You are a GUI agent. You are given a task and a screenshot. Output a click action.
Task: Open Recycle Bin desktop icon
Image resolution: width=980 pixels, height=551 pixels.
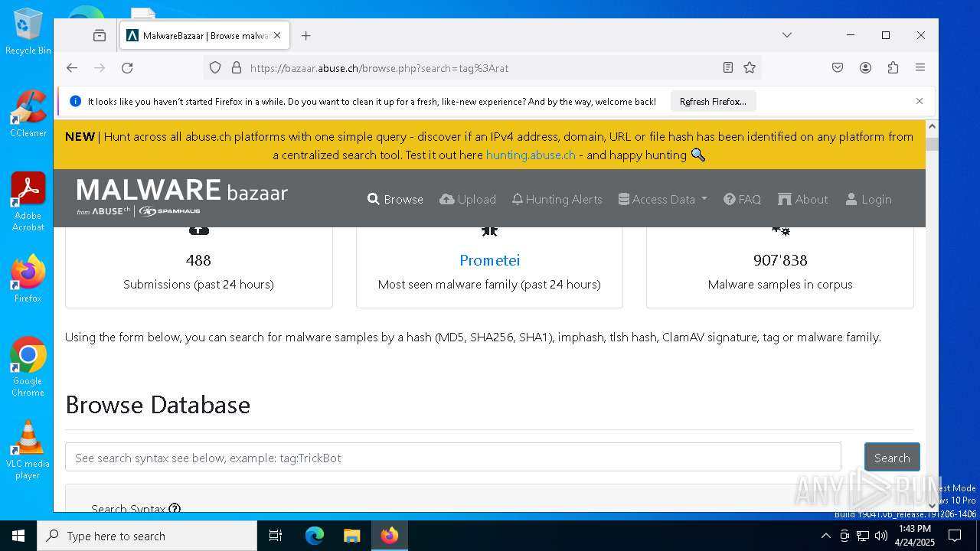28,32
